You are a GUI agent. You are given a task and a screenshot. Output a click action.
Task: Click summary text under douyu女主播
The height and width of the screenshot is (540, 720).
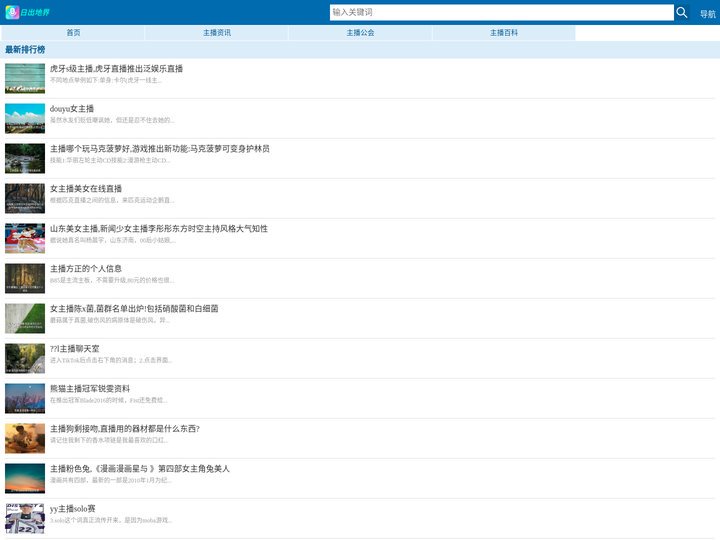pos(112,120)
